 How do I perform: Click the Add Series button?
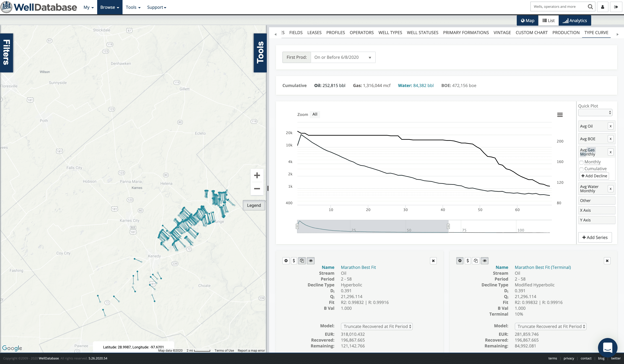[595, 237]
